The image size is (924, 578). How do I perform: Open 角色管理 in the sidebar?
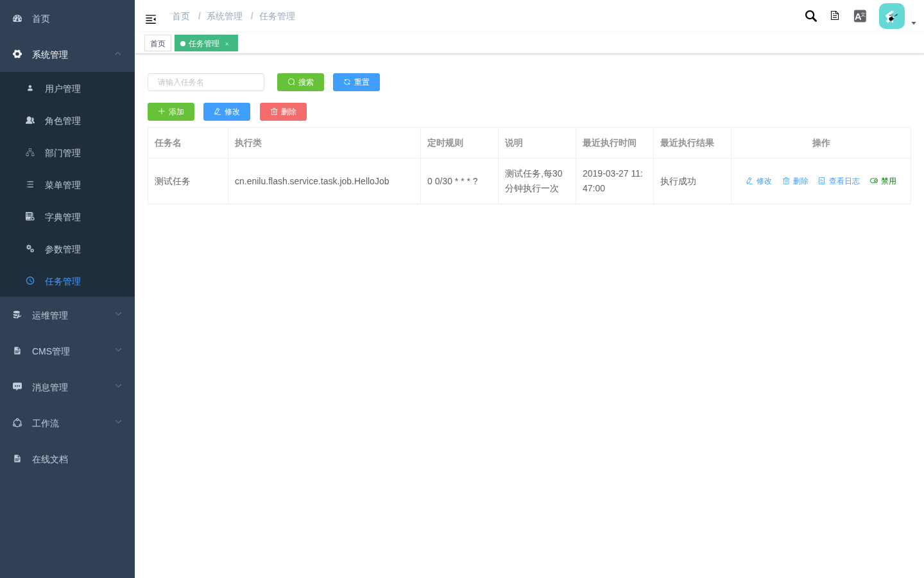click(x=67, y=121)
